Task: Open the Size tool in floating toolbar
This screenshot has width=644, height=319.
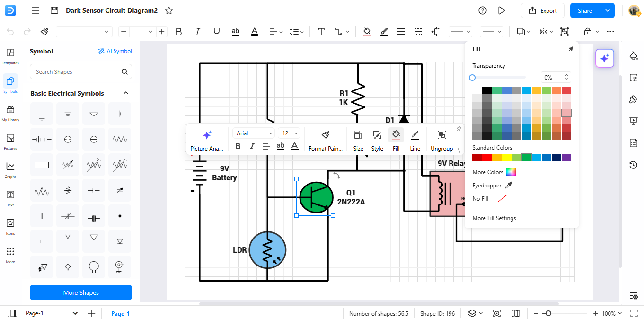Action: [x=358, y=140]
